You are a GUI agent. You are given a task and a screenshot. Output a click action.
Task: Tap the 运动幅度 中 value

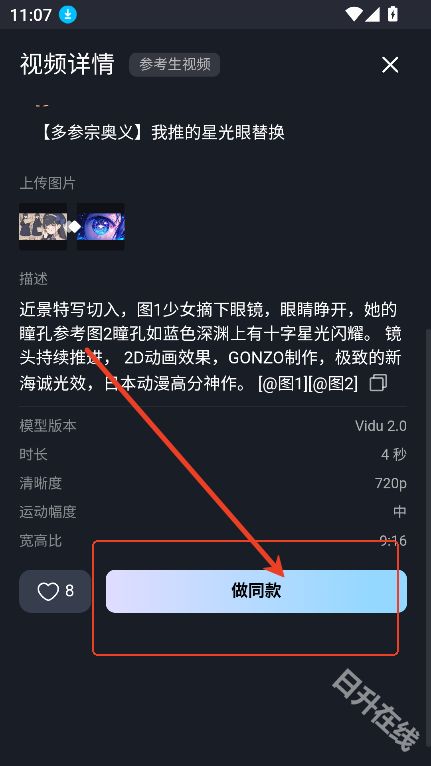(x=400, y=512)
